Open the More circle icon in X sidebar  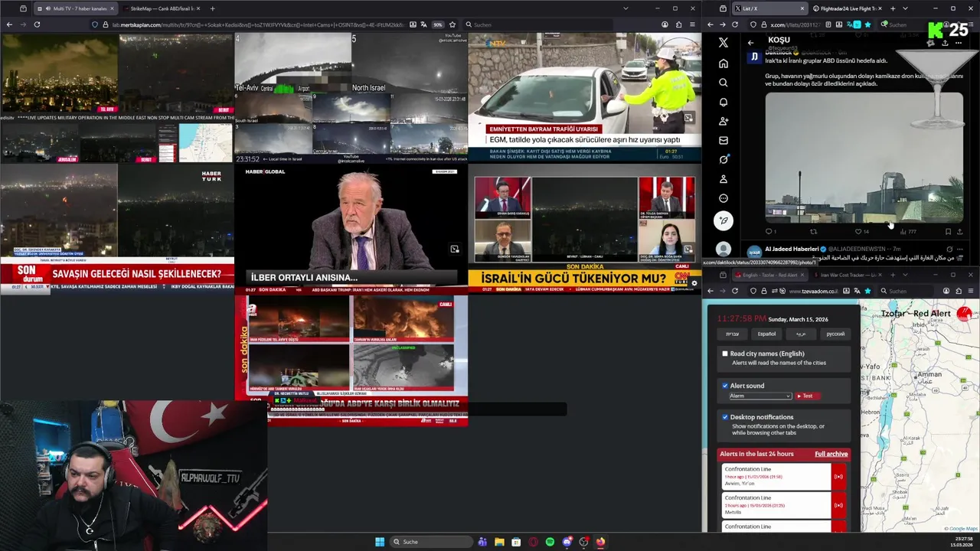click(724, 198)
